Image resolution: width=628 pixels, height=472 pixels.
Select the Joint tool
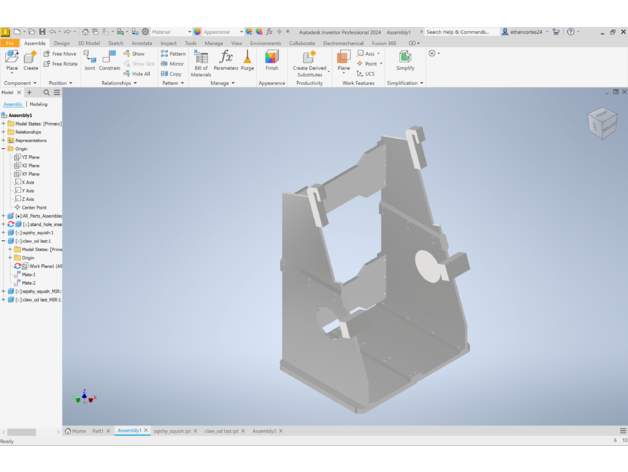[90, 61]
